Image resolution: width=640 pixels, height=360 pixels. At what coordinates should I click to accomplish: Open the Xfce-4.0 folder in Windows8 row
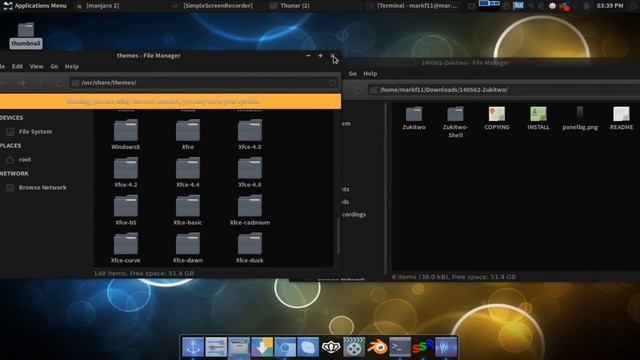tap(250, 134)
